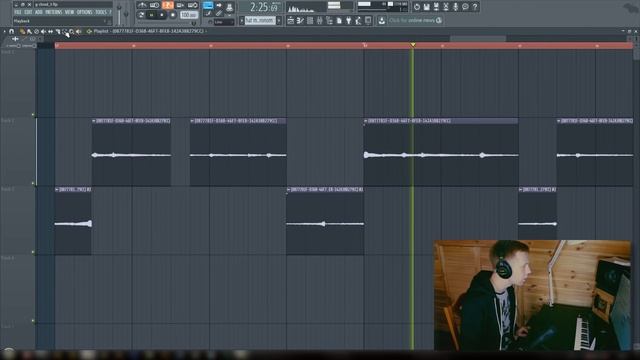Image resolution: width=640 pixels, height=360 pixels.
Task: Open the plugin picker plug icon
Action: [x=349, y=20]
